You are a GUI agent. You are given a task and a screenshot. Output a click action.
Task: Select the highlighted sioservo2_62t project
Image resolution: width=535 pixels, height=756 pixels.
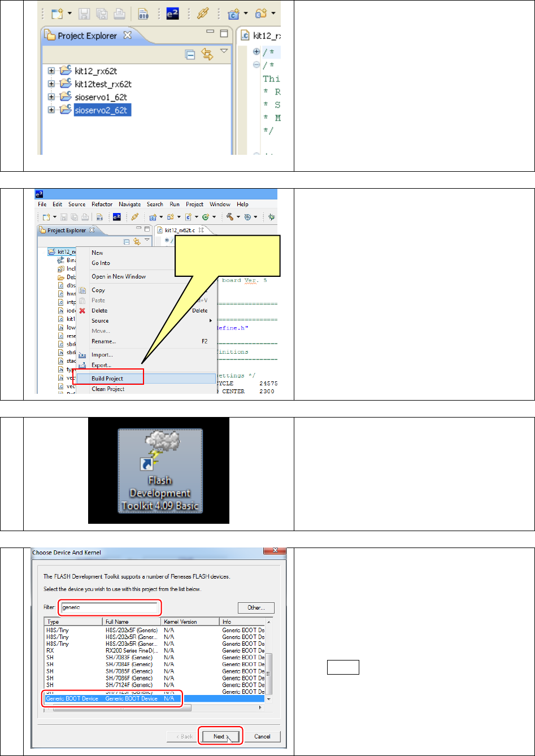coord(102,110)
